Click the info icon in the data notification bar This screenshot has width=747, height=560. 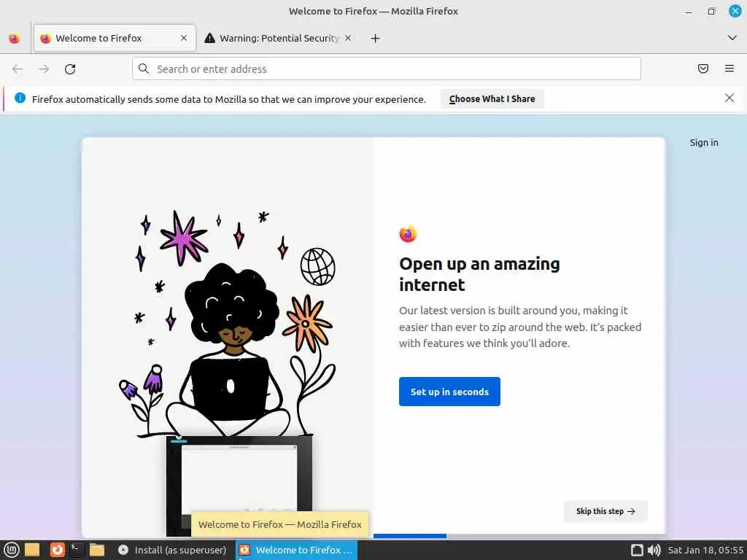point(20,98)
